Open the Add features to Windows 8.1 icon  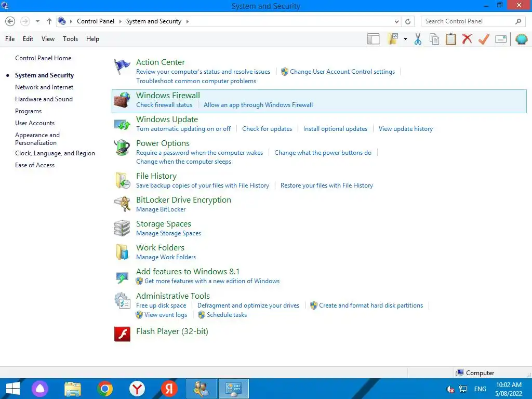click(x=122, y=277)
